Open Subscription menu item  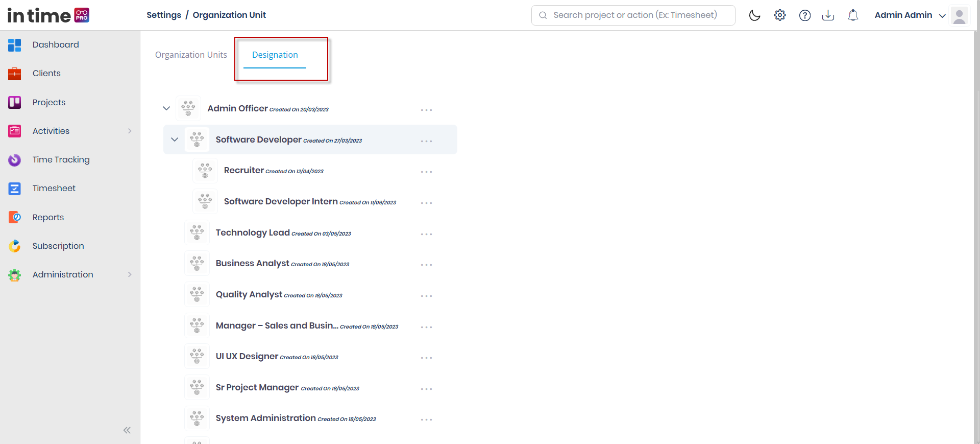coord(58,246)
